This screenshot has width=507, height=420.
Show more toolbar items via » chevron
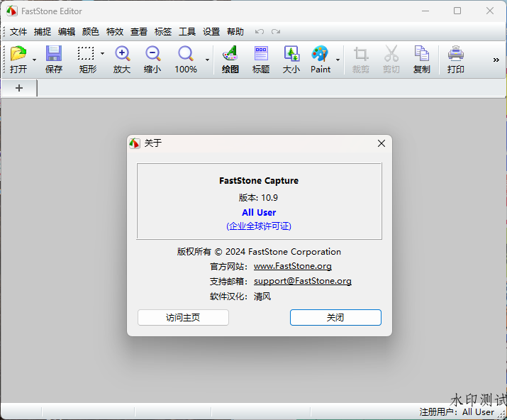(496, 60)
